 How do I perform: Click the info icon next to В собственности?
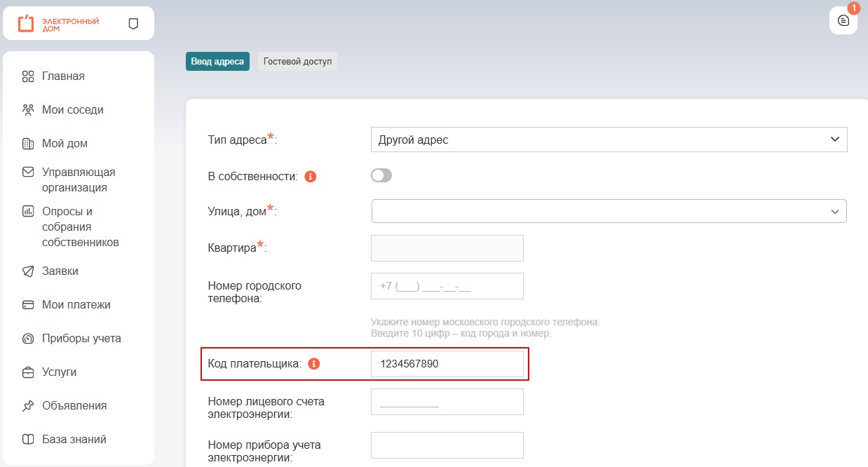(x=311, y=177)
